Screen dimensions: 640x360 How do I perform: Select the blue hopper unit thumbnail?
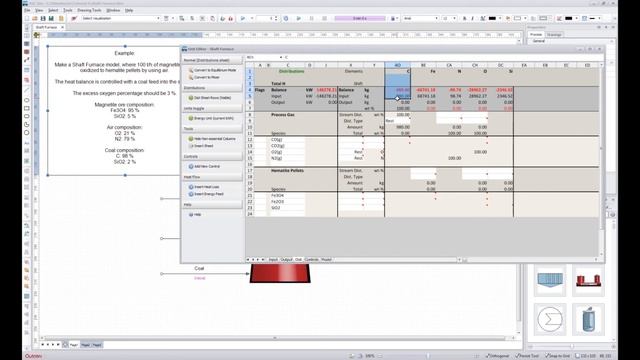tap(550, 280)
